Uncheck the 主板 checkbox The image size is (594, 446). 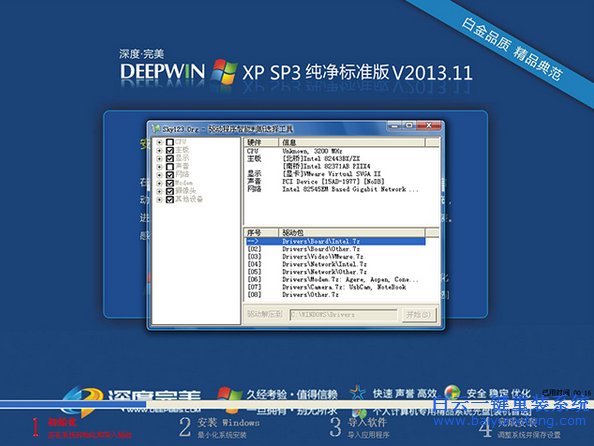pos(170,150)
